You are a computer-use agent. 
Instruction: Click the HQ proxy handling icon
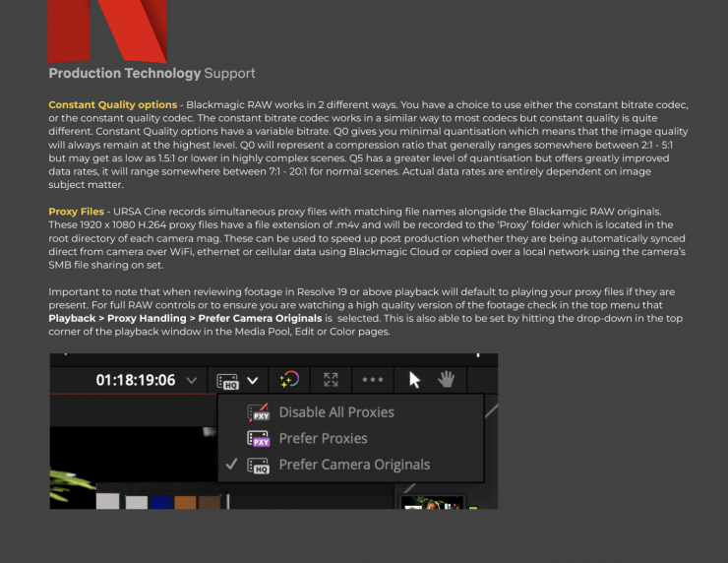tap(228, 380)
